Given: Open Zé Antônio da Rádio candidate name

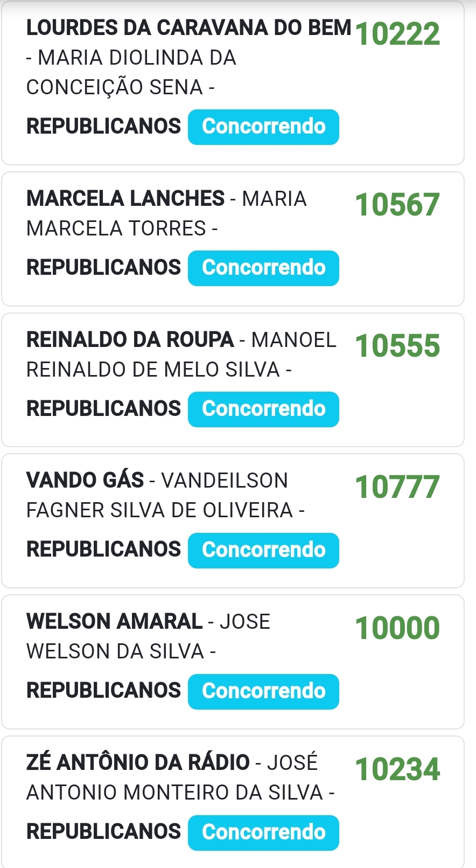Looking at the screenshot, I should coord(138,762).
